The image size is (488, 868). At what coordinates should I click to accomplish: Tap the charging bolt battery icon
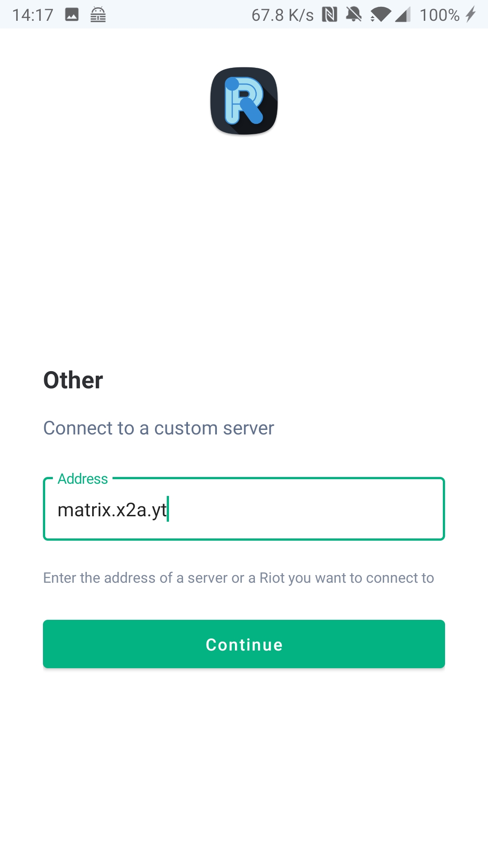(x=471, y=14)
